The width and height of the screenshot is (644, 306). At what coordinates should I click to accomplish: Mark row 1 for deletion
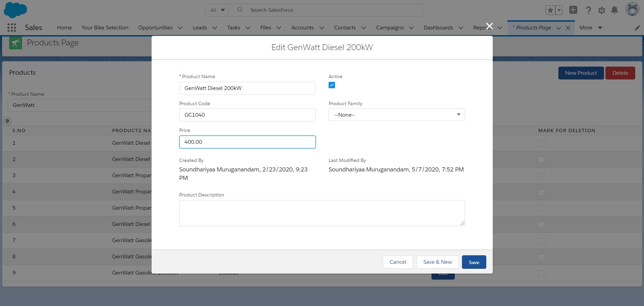[x=541, y=143]
